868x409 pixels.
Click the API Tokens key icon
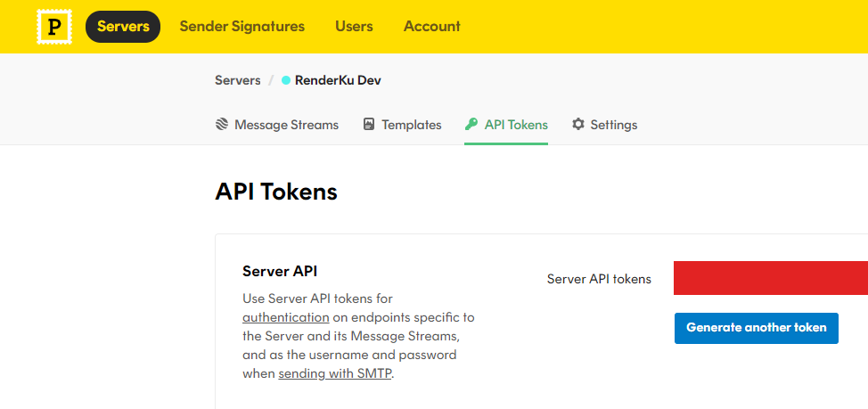point(471,124)
